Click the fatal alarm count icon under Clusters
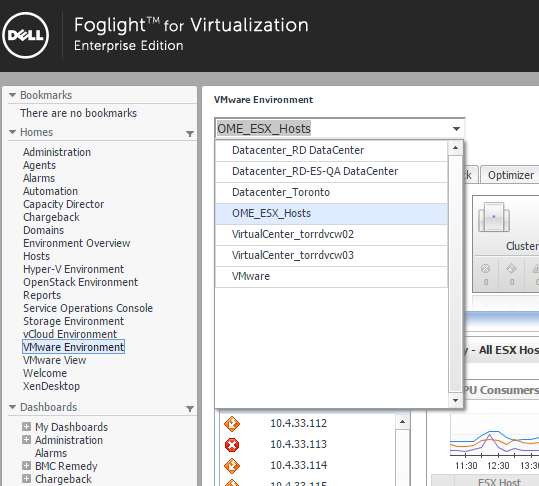539x486 pixels. tap(485, 268)
